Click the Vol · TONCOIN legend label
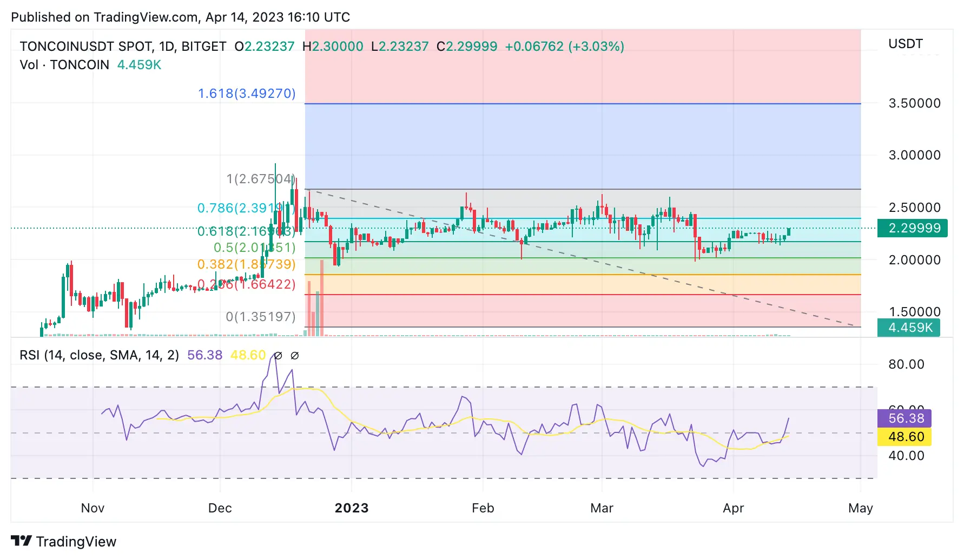This screenshot has width=964, height=560. click(x=64, y=65)
